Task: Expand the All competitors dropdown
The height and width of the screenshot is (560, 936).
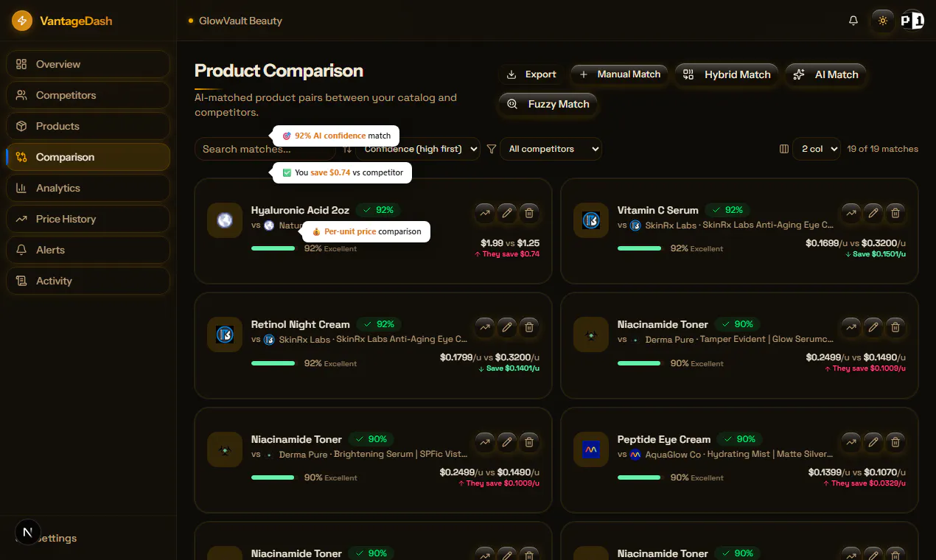Action: tap(551, 149)
